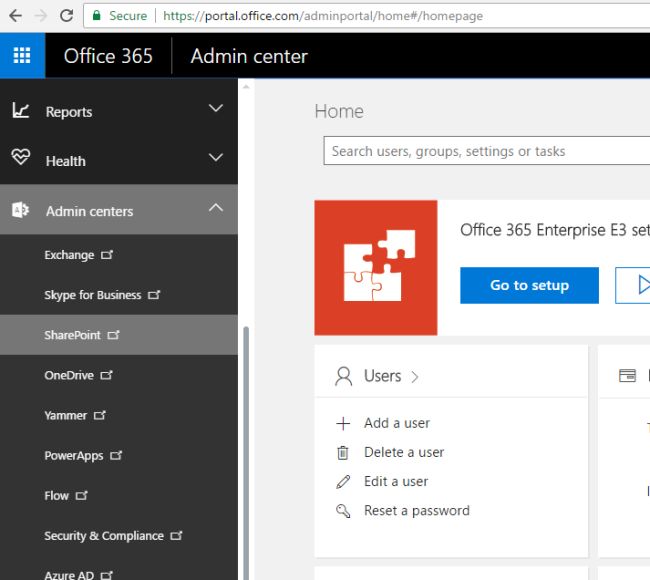Click the Users card heading
650x580 pixels.
(383, 376)
